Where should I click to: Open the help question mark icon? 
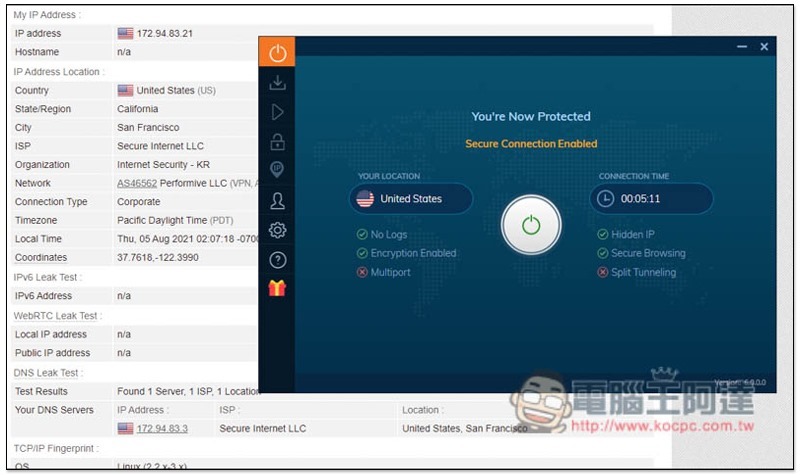[277, 260]
